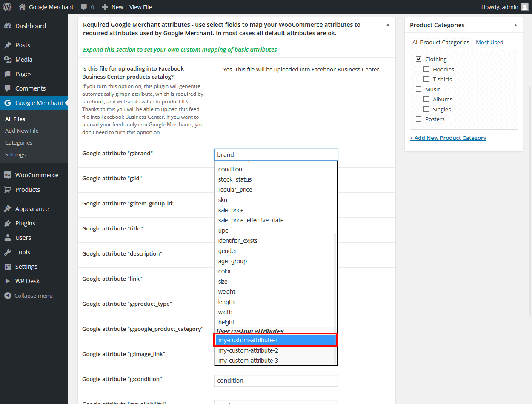Screen dimensions: 532x404
Task: Click Add New Product Category link
Action: click(x=448, y=138)
